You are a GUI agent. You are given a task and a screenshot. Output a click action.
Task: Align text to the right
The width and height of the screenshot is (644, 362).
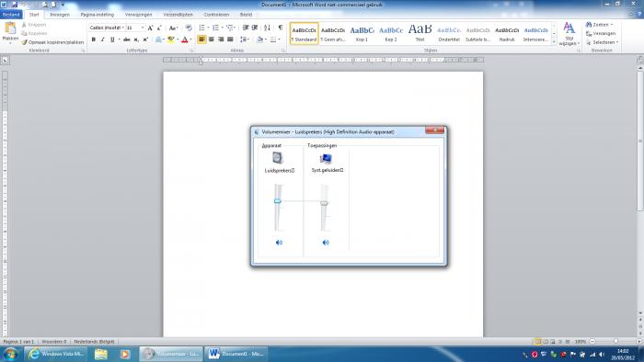point(221,40)
